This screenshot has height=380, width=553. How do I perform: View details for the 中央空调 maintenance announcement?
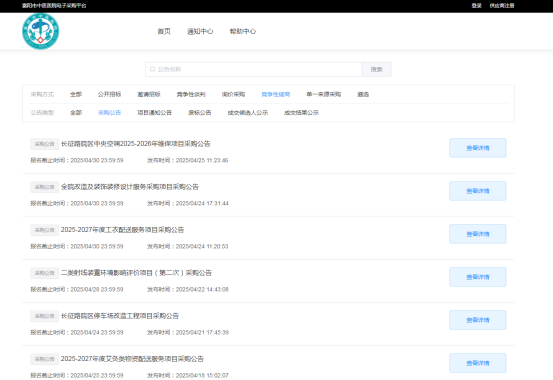[x=478, y=148]
